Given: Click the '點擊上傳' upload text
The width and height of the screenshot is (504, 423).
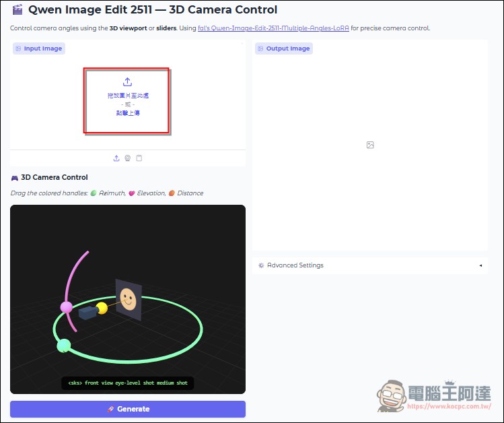Looking at the screenshot, I should pos(128,113).
